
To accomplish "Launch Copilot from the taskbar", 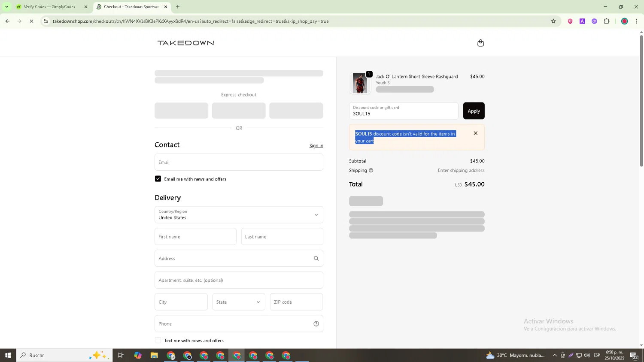I will click(x=137, y=355).
